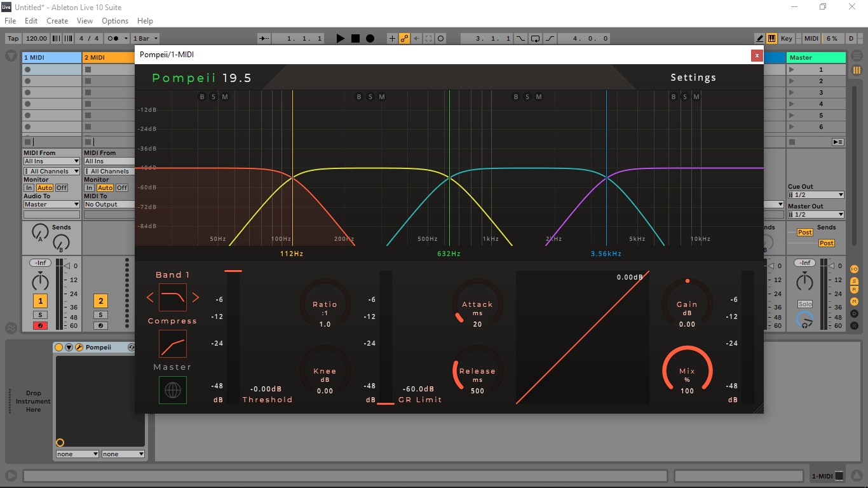Click the Compress curve mode icon
The height and width of the screenshot is (488, 868).
(173, 344)
